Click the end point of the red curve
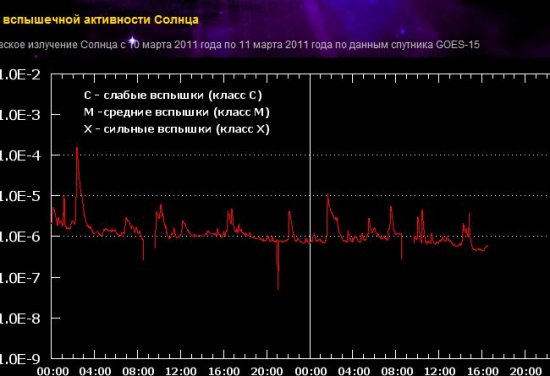The height and width of the screenshot is (376, 550). (x=487, y=246)
